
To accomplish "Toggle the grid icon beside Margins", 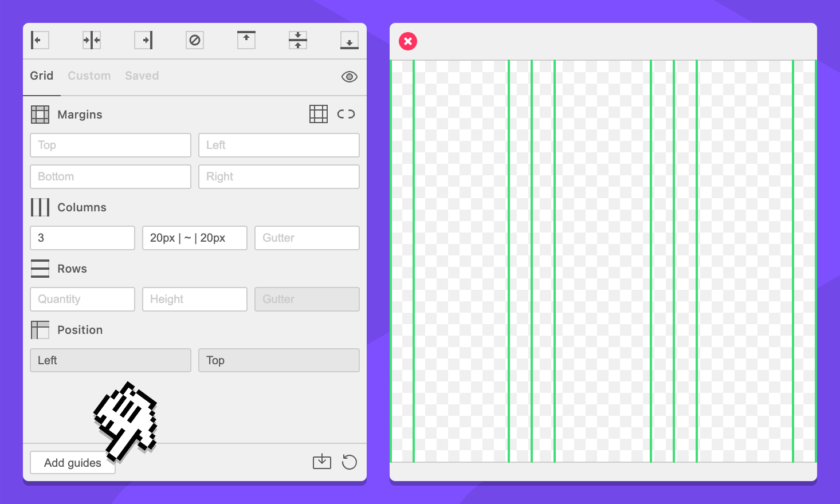I will (x=319, y=114).
